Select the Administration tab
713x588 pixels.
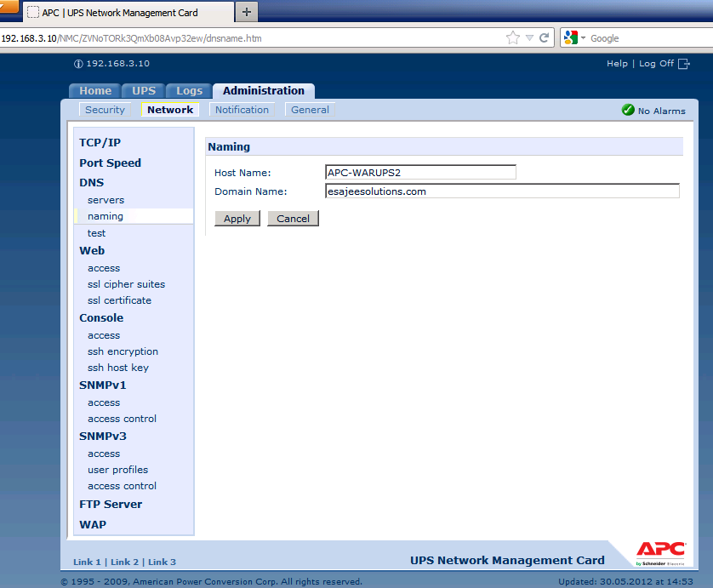click(x=263, y=90)
